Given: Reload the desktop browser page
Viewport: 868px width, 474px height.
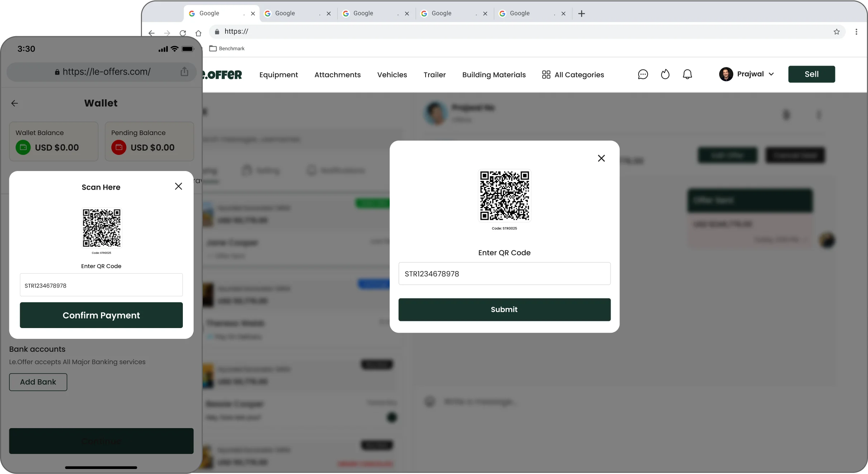Looking at the screenshot, I should (x=183, y=33).
